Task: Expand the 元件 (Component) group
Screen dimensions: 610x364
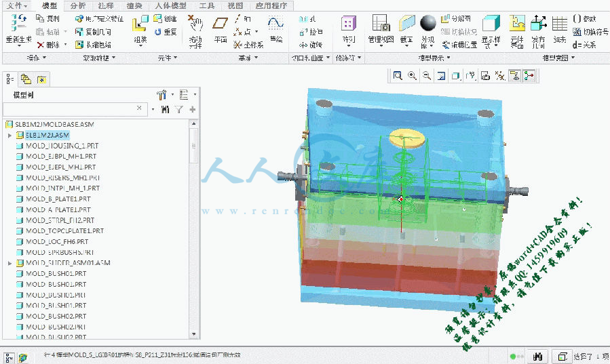Action: (x=168, y=58)
